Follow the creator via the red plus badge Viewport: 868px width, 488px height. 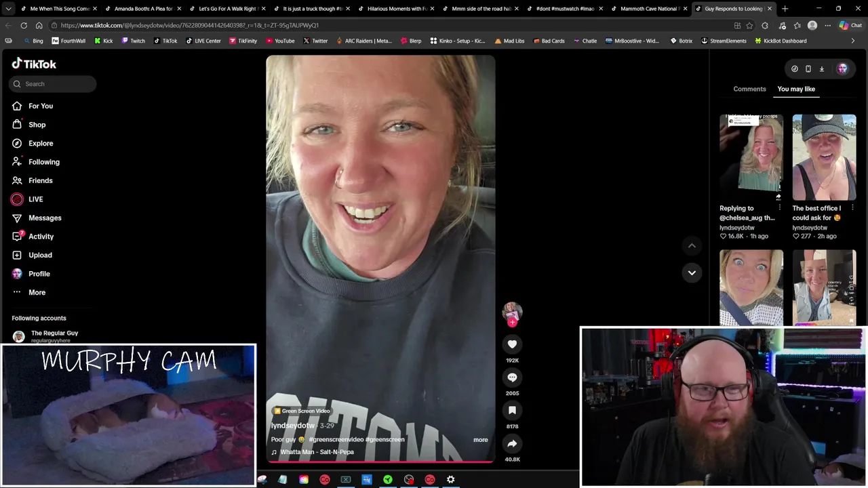(x=512, y=323)
